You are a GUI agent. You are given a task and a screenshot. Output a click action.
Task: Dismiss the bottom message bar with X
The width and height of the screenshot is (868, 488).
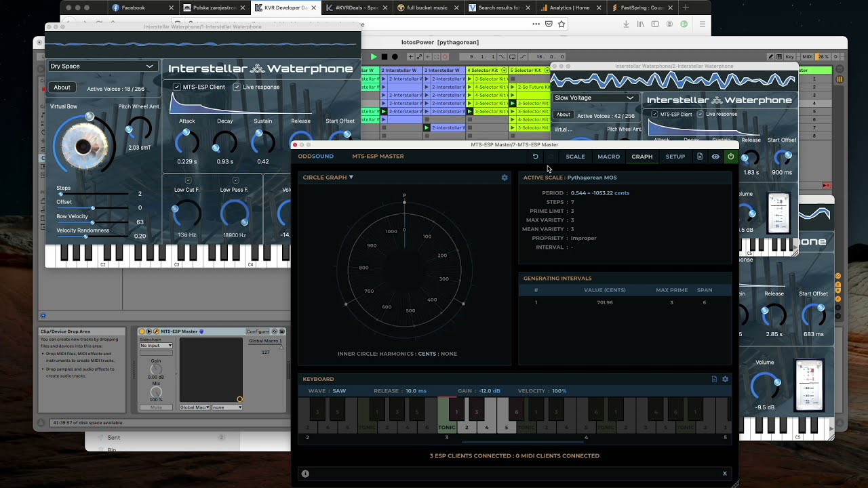click(x=724, y=474)
